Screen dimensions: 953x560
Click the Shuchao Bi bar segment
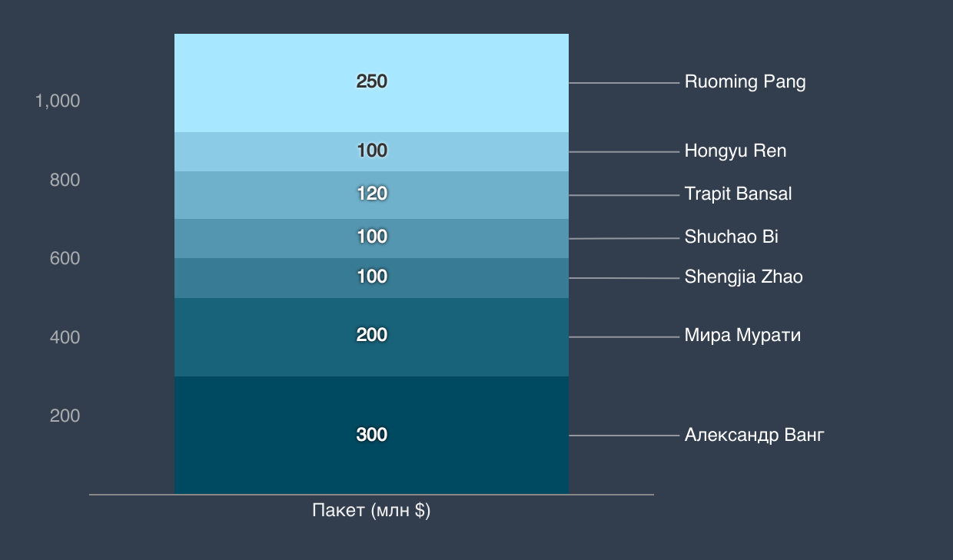[x=371, y=238]
